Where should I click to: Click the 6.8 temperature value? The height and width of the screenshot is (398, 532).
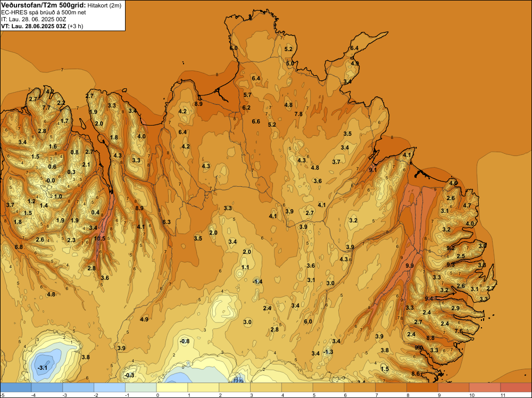(19, 247)
